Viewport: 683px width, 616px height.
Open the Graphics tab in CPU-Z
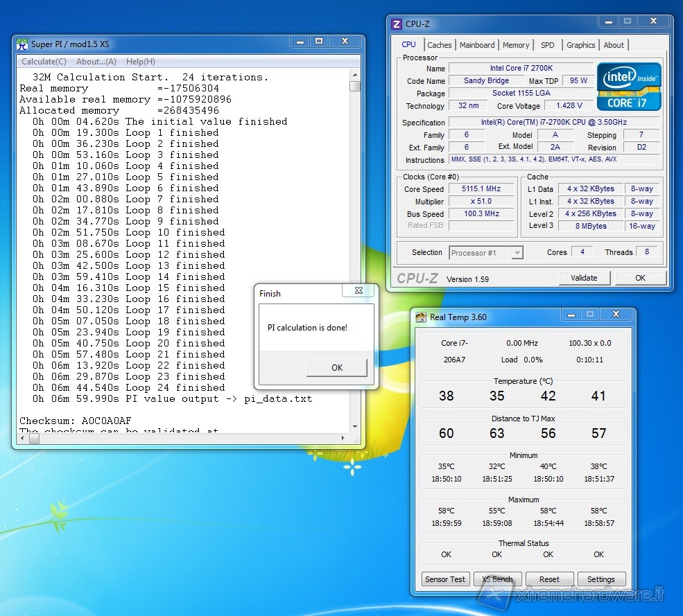tap(580, 45)
